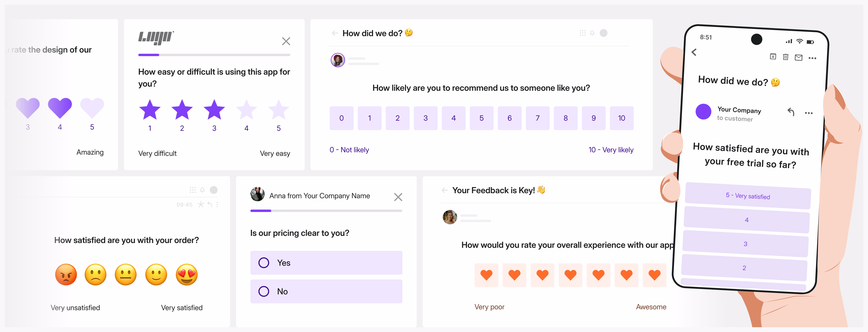Click the third star rating
The image size is (868, 332).
click(214, 110)
